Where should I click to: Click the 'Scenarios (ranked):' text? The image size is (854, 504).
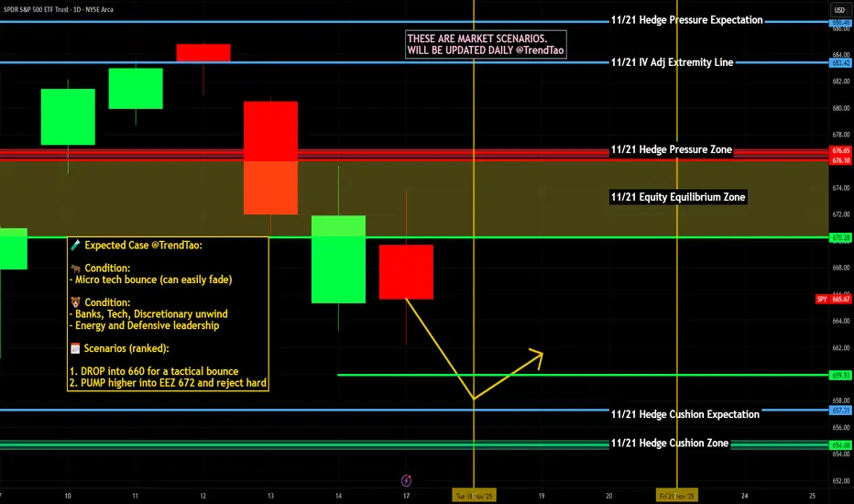pos(126,349)
